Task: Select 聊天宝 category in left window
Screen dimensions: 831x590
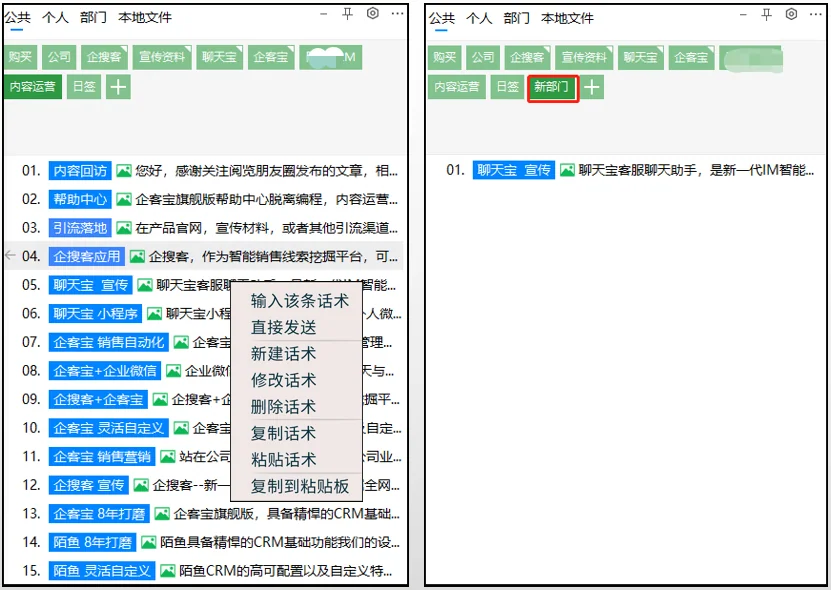Action: tap(219, 57)
